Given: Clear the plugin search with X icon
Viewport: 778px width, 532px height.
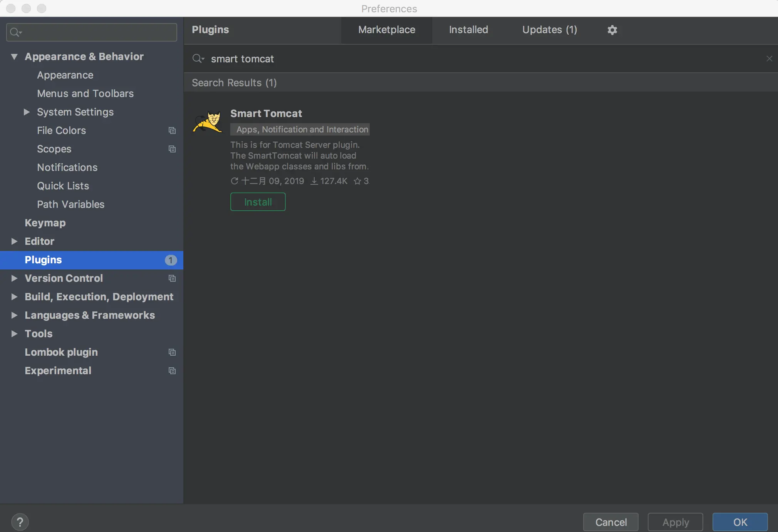Looking at the screenshot, I should [x=769, y=59].
